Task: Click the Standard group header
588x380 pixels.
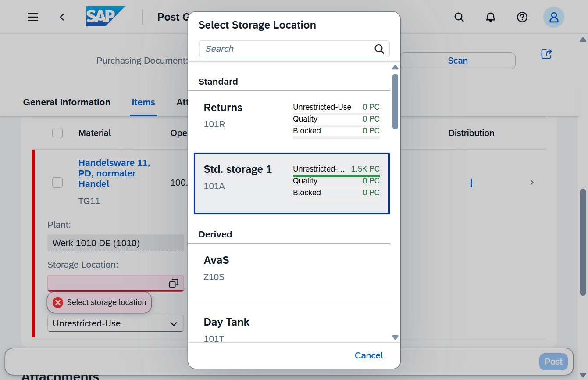Action: (x=218, y=82)
